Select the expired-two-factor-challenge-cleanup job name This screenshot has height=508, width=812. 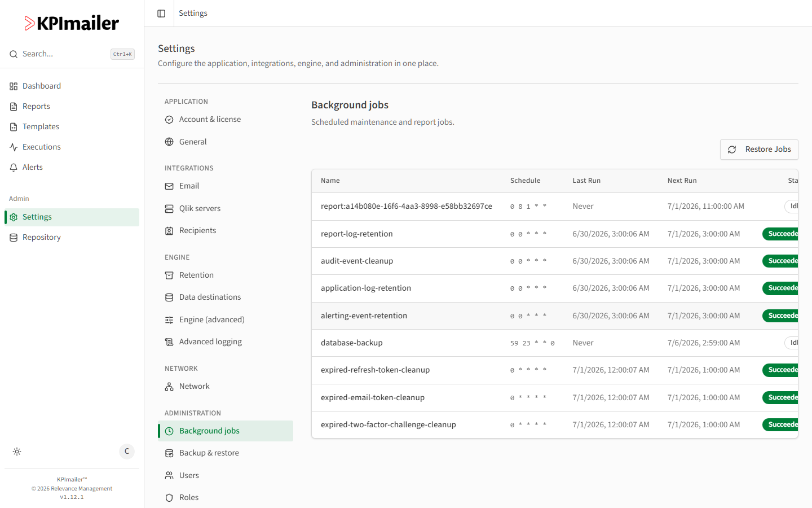[389, 425]
